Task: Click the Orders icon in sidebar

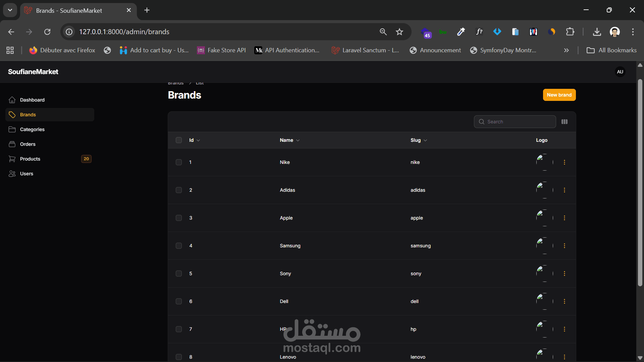Action: [12, 144]
